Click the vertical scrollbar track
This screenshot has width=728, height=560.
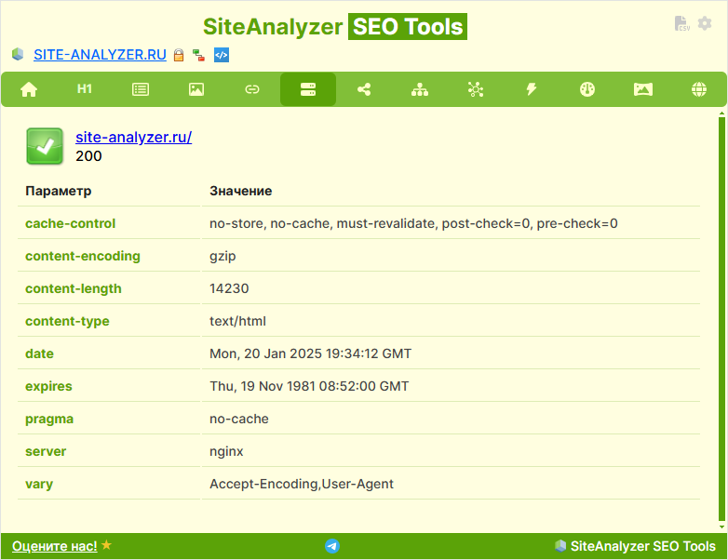(721, 320)
